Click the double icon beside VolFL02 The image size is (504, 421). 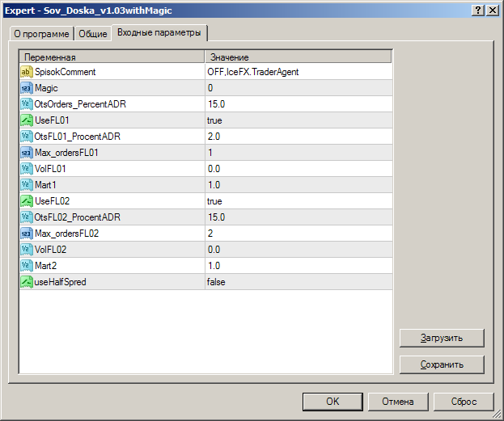[x=27, y=250]
